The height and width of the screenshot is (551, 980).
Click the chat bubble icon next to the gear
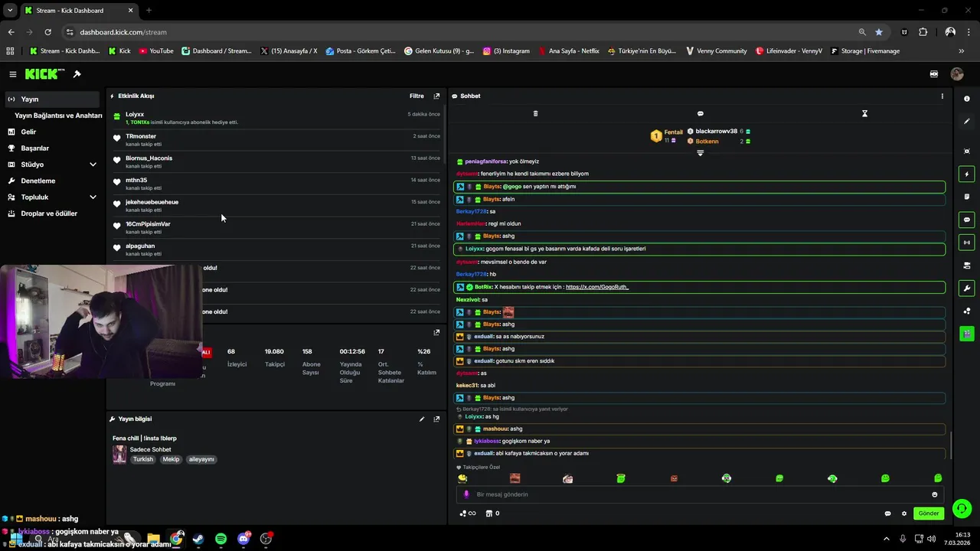(887, 514)
